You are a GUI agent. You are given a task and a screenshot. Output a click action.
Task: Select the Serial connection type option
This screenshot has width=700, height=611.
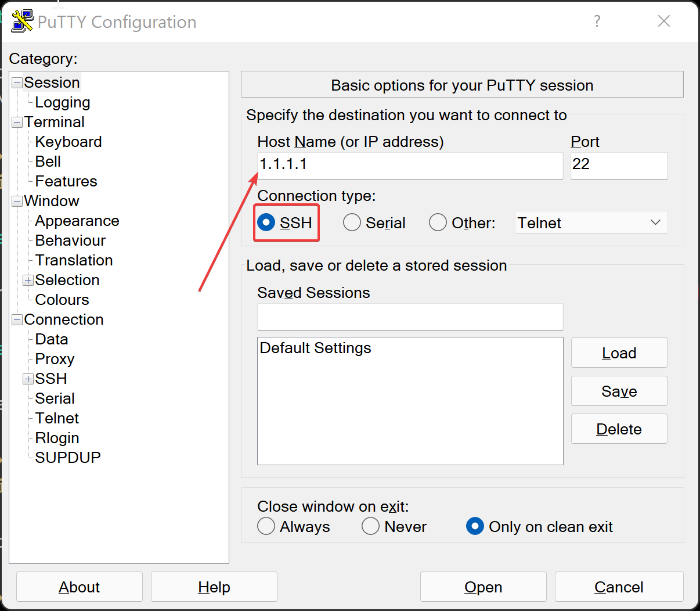(x=352, y=222)
